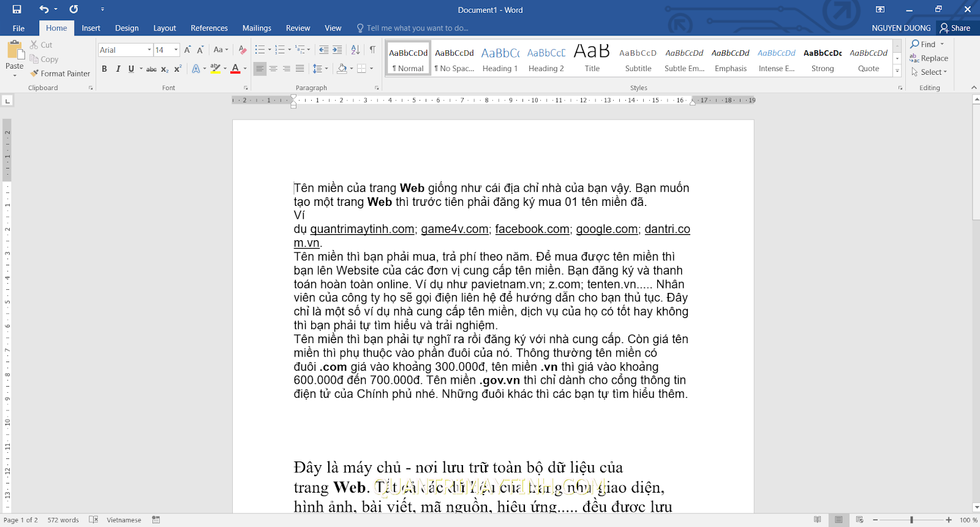Click the Text Highlight Color button

pyautogui.click(x=215, y=69)
